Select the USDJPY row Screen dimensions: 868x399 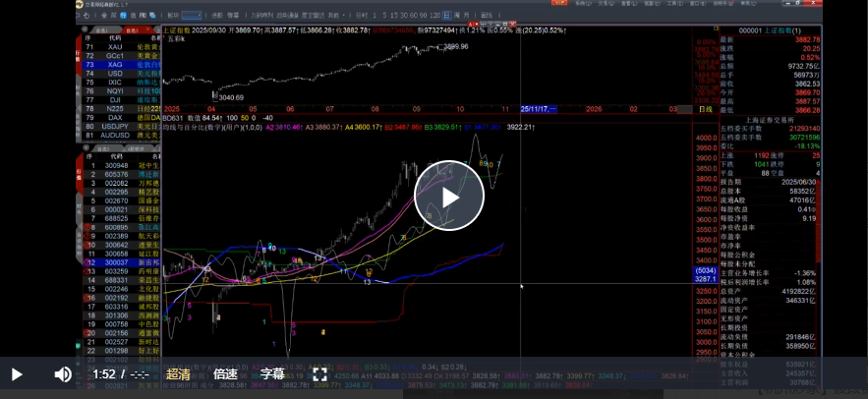[121, 126]
